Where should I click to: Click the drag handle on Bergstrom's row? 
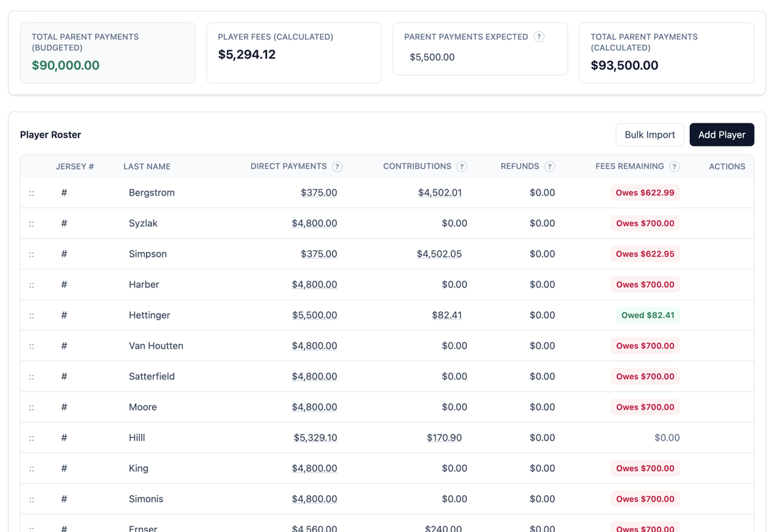[31, 193]
